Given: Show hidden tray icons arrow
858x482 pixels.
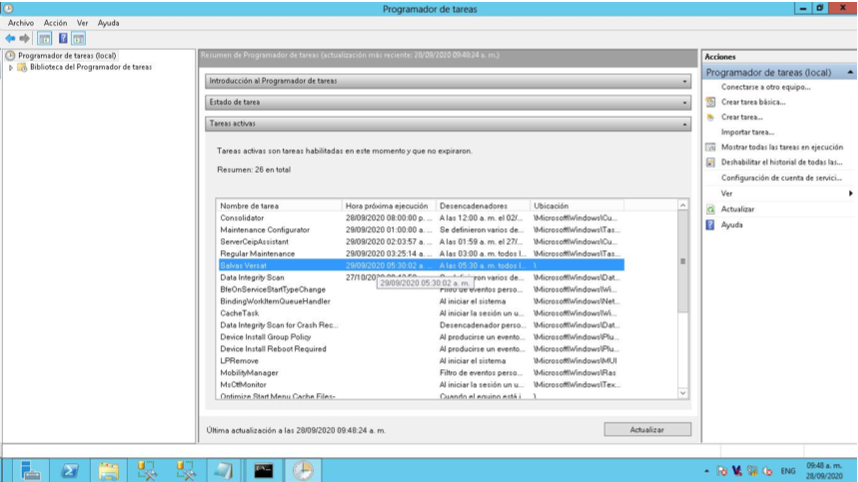Looking at the screenshot, I should pos(706,471).
